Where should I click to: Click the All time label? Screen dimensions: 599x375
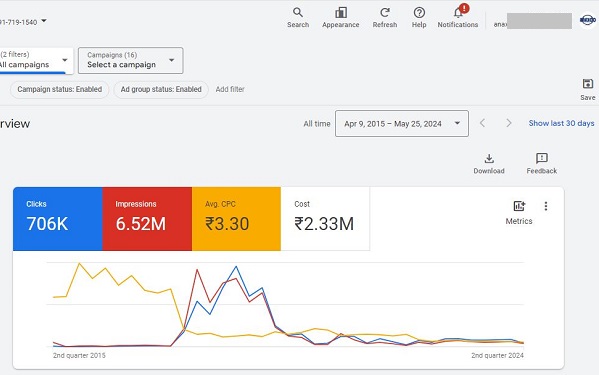[x=317, y=124]
